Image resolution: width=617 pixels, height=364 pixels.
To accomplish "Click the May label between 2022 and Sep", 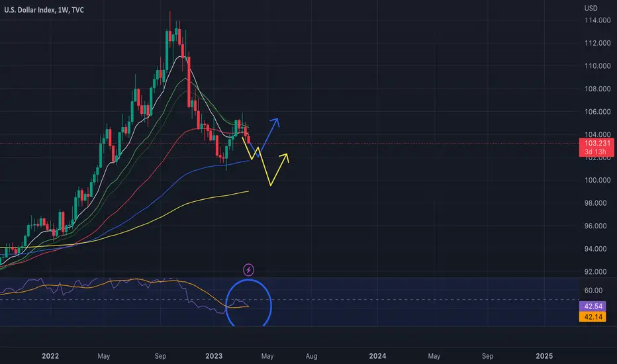I will click(x=104, y=356).
